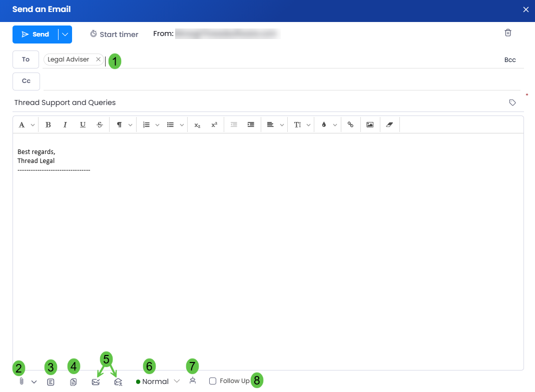This screenshot has width=535, height=392.
Task: Open the text alignment dropdown
Action: (275, 125)
